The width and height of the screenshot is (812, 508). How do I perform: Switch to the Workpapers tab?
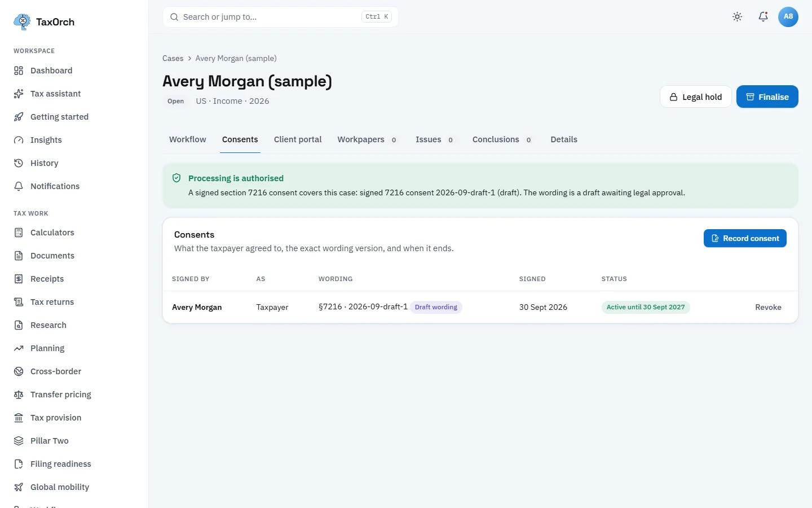tap(367, 139)
